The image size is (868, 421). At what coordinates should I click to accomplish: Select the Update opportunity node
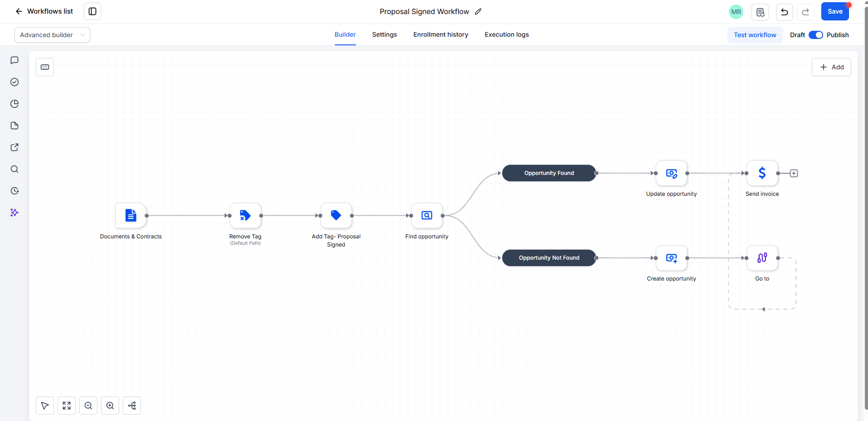pos(672,173)
